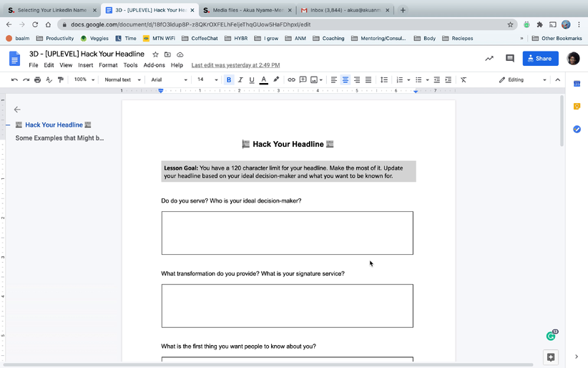Expand numbered list style dropdown

[408, 80]
